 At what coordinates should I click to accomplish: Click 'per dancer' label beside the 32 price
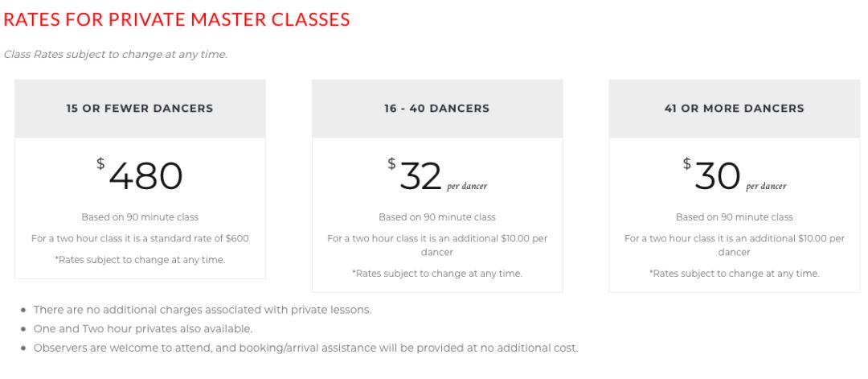tap(467, 187)
